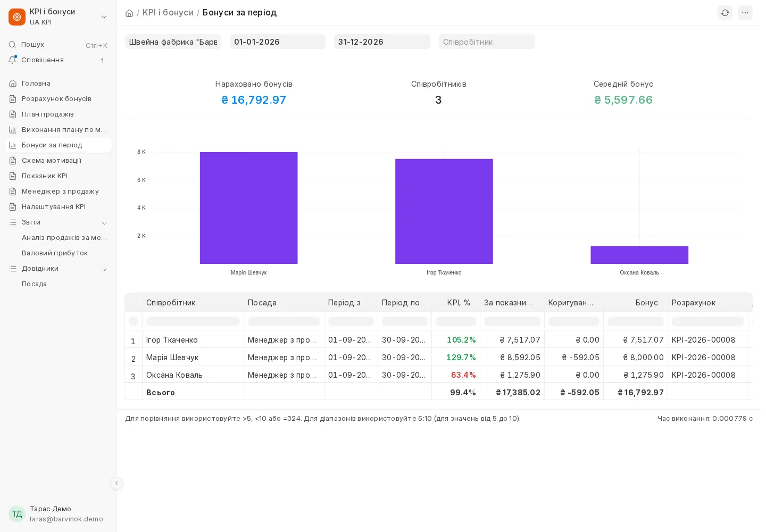Open Ігор Ткаченко table row
766x532 pixels.
point(438,340)
